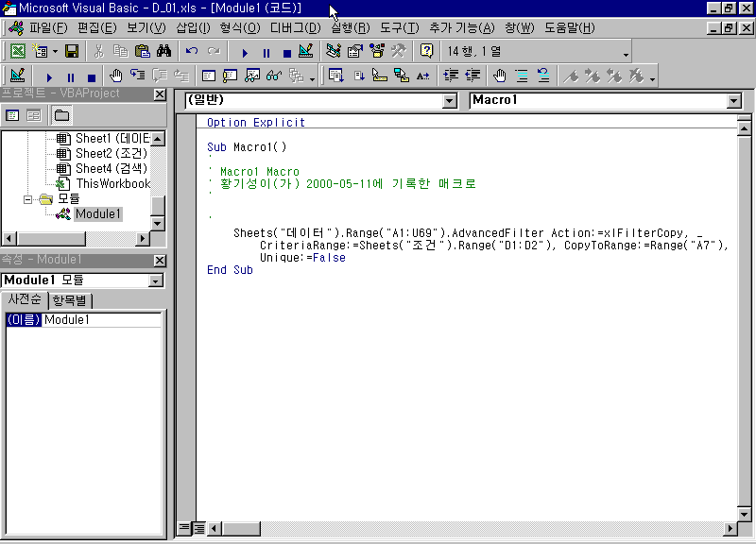The height and width of the screenshot is (544, 756).
Task: Close the 속성 - Module1 panel
Action: click(x=160, y=261)
